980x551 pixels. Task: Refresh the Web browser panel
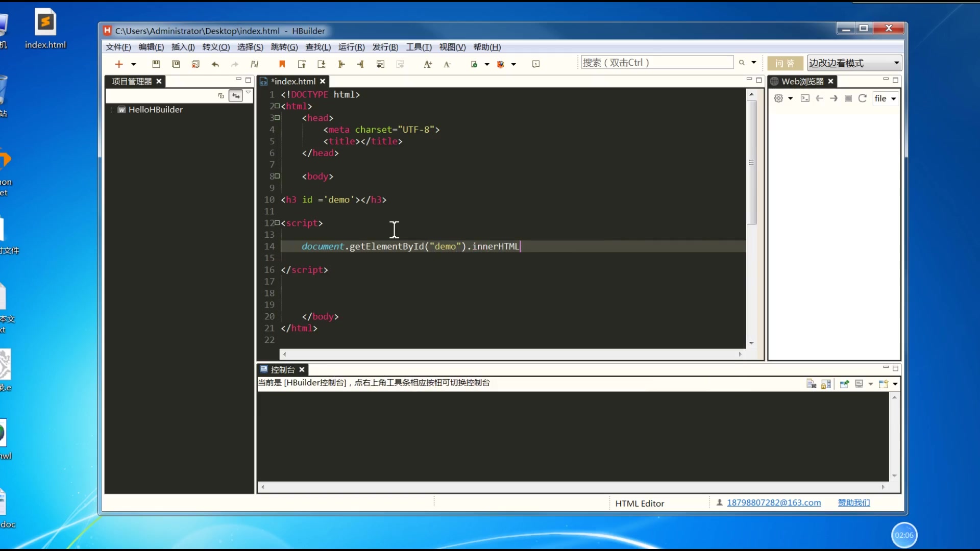click(863, 98)
